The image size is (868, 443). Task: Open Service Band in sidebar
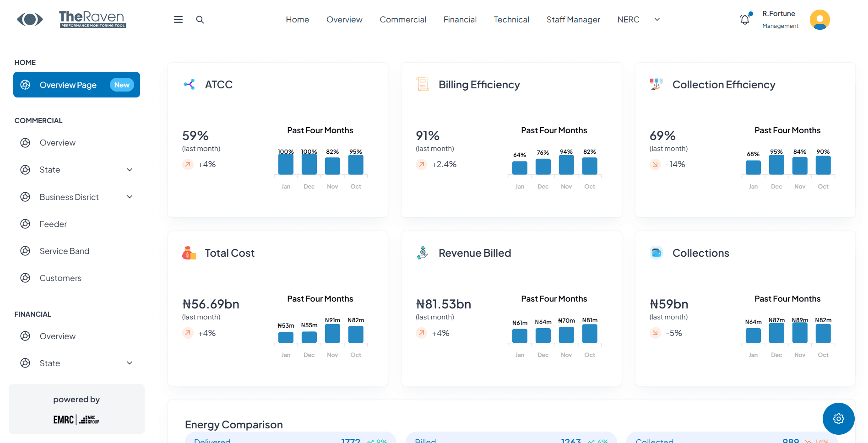tap(64, 251)
